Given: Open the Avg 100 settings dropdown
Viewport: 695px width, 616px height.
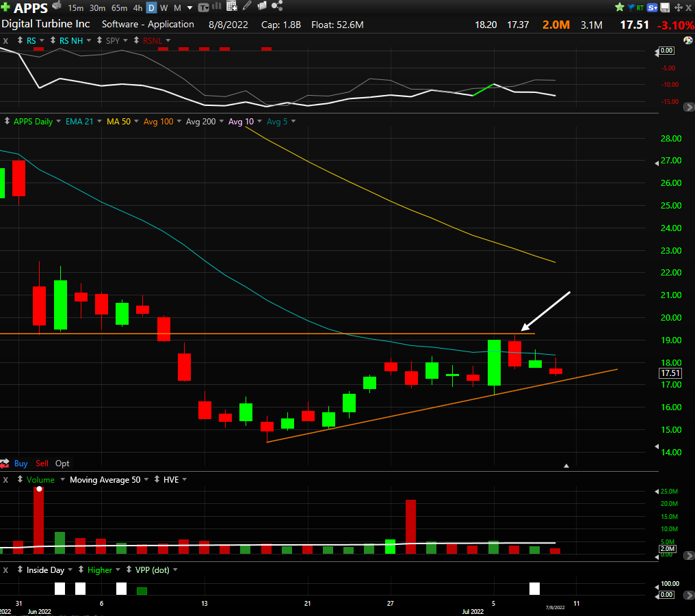Looking at the screenshot, I should click(179, 121).
